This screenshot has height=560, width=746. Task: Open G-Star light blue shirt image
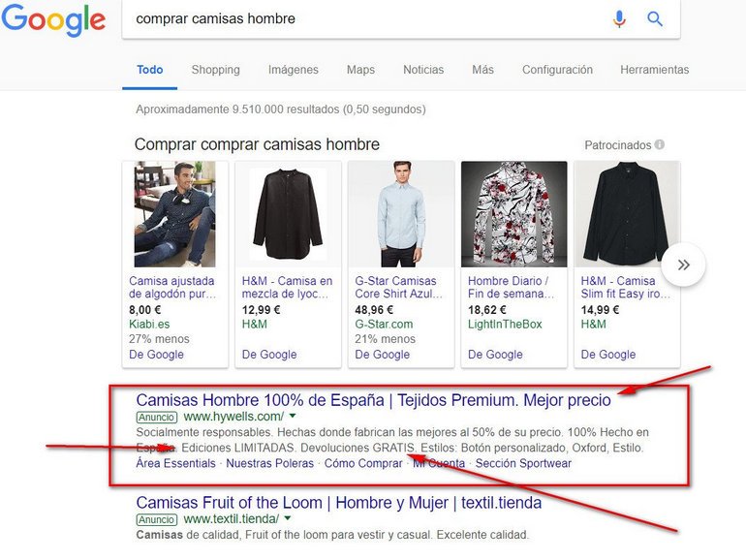[401, 214]
